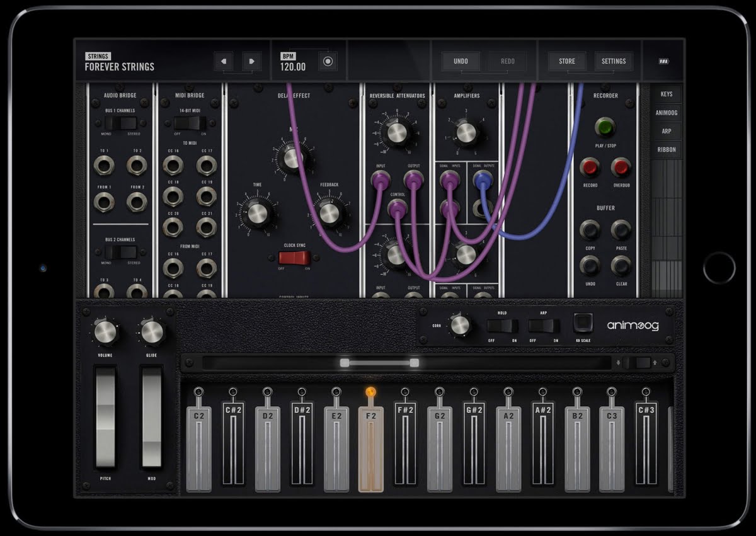Store the current preset
The image size is (756, 536).
coord(567,61)
